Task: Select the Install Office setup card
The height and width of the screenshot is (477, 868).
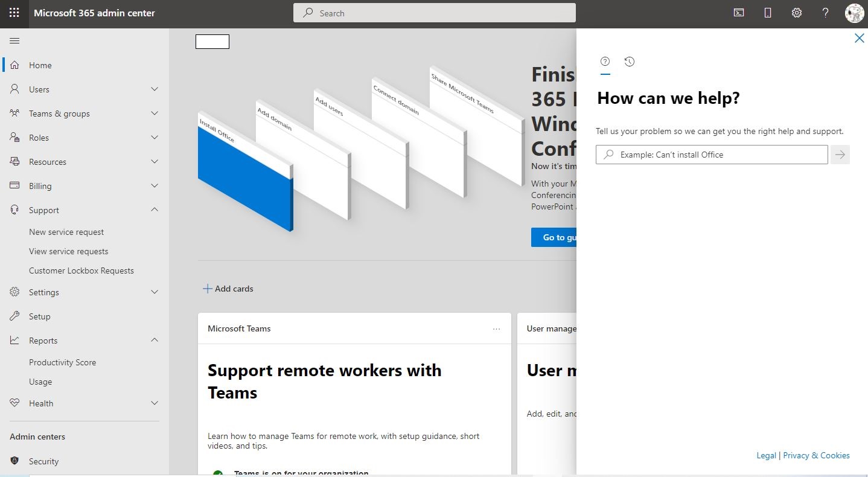Action: tap(245, 172)
